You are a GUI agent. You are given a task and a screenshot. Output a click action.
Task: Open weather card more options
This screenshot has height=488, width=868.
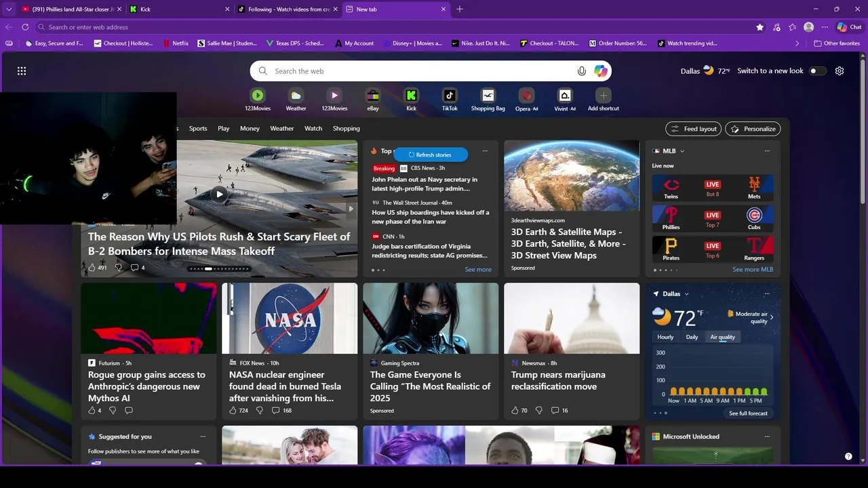click(x=767, y=293)
